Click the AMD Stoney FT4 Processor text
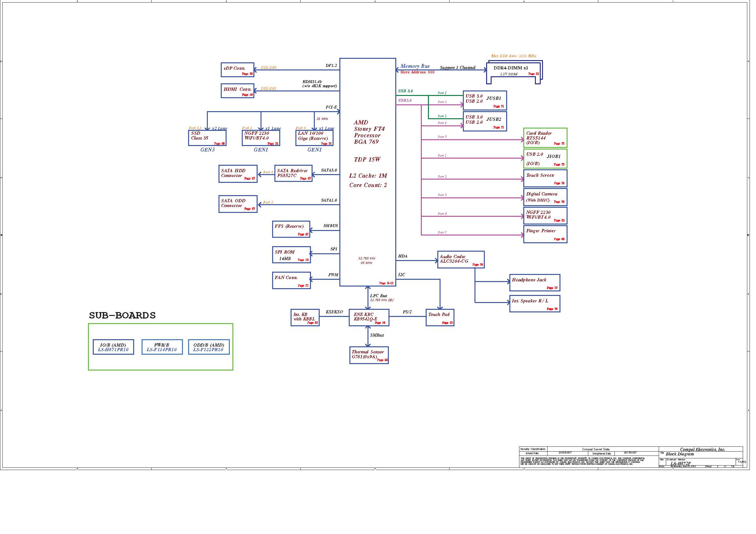Image resolution: width=756 pixels, height=534 pixels. pos(369,132)
